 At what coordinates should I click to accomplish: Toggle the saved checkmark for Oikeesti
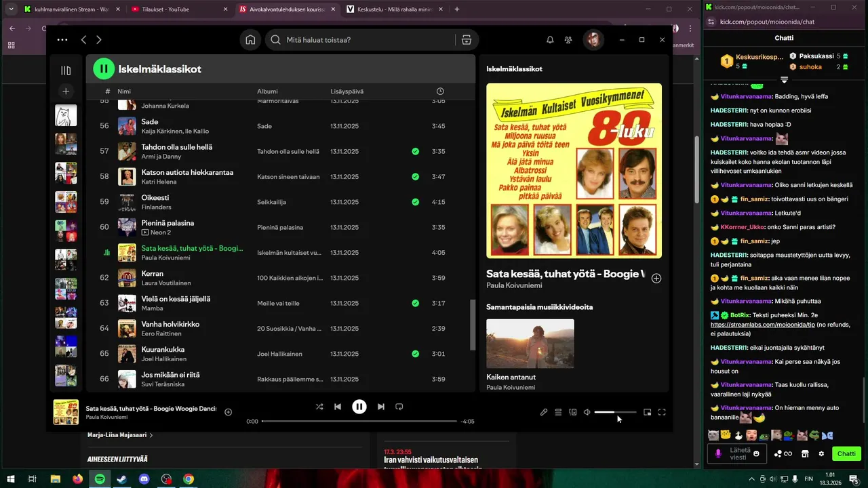(x=415, y=202)
